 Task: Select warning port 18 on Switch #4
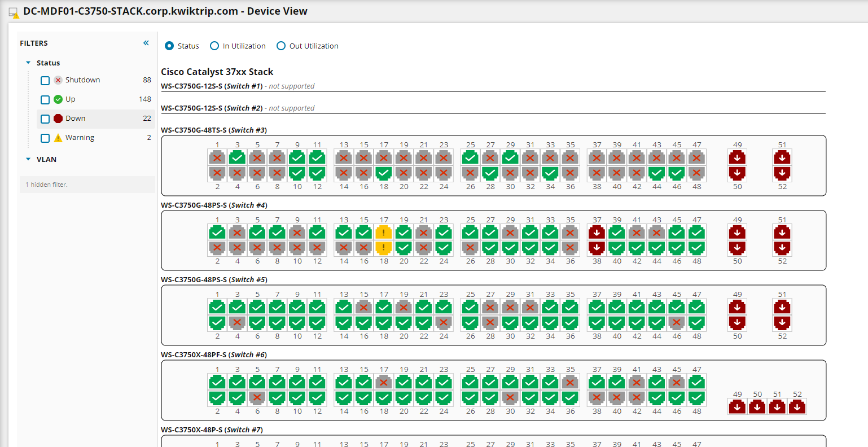pyautogui.click(x=384, y=247)
